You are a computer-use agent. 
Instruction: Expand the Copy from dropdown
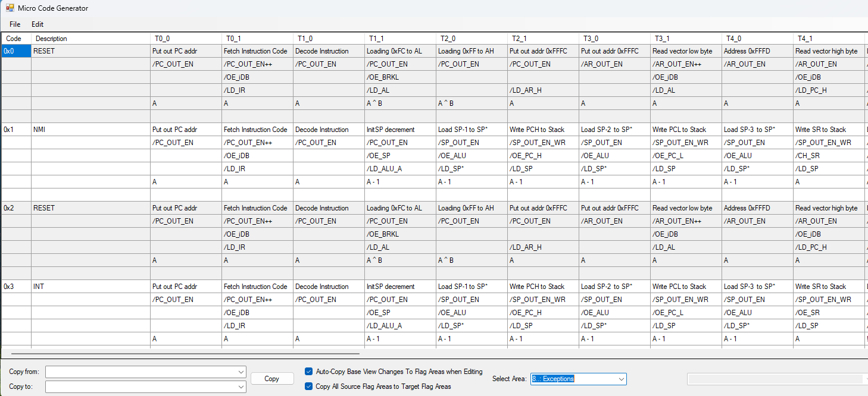coord(241,372)
